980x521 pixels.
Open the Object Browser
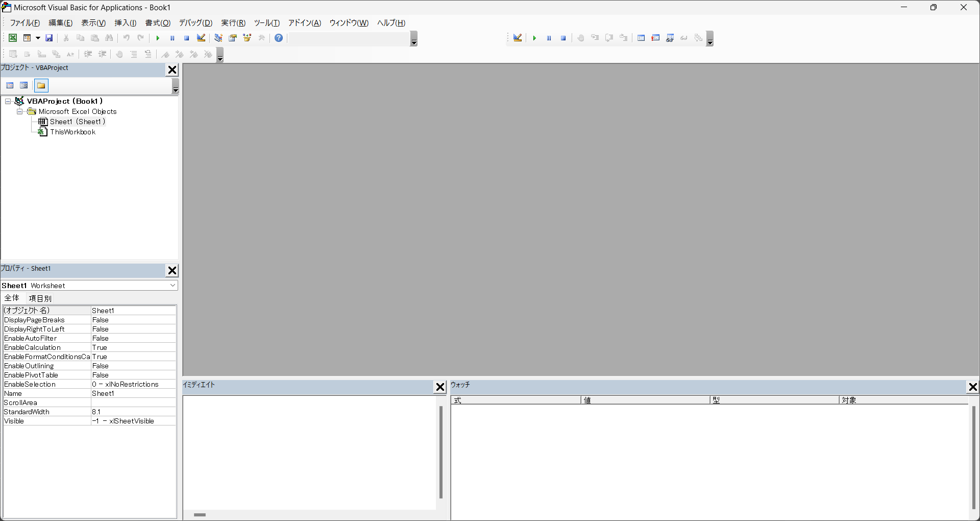(x=247, y=38)
